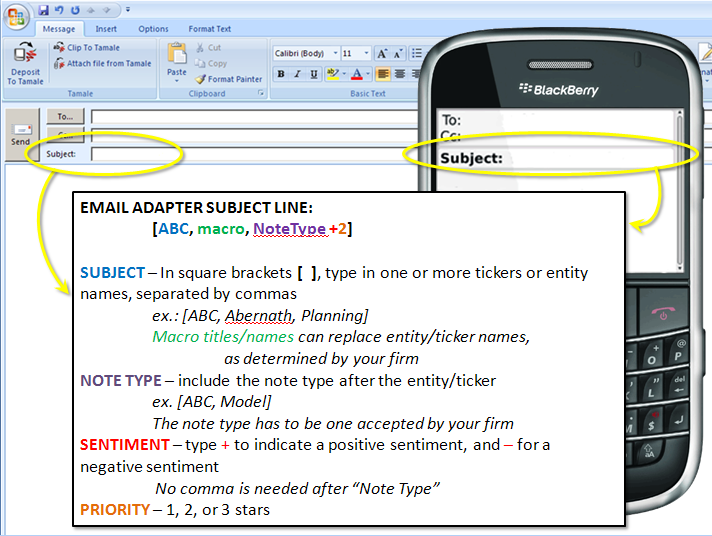The image size is (712, 536).
Task: Paste clipboard contents with Paste icon
Action: coord(177,54)
